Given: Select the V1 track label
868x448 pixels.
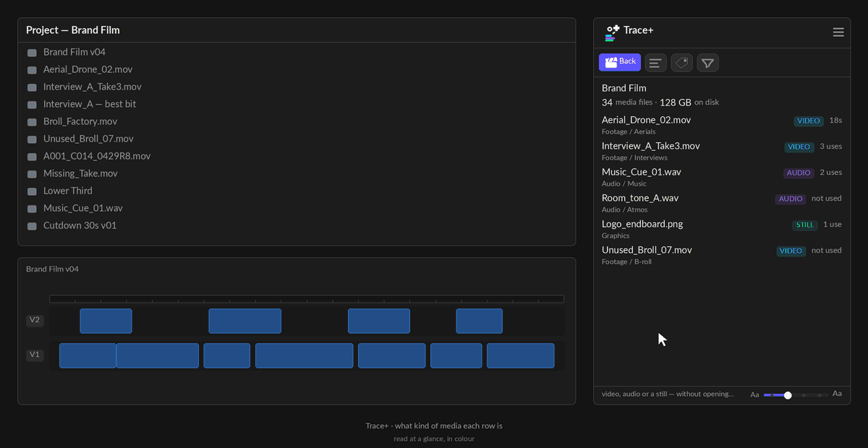Looking at the screenshot, I should (x=35, y=355).
